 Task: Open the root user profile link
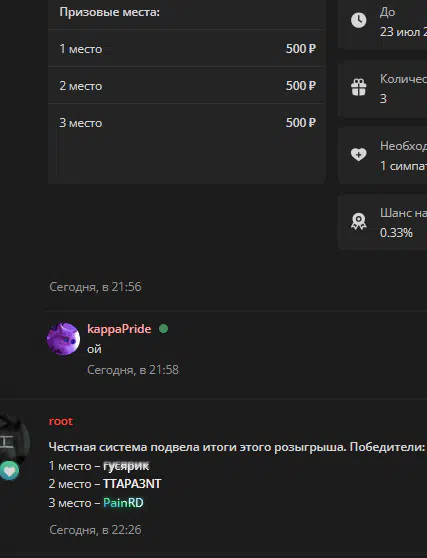(x=61, y=421)
